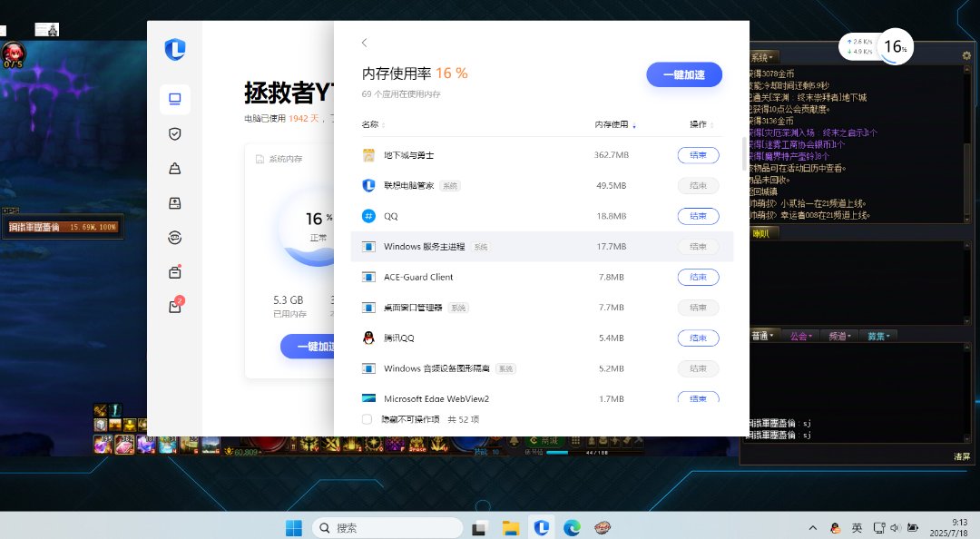980x539 pixels.
Task: Click the 桌面窗口管理器 row icon
Action: 368,308
